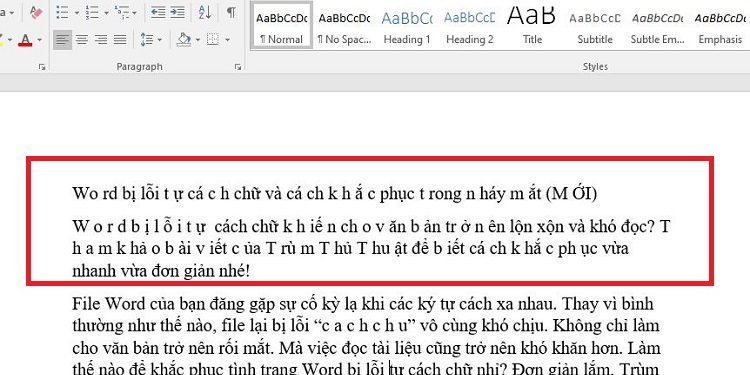Open the multilevel list dropdown arrow
This screenshot has height=375, width=750.
click(x=134, y=13)
